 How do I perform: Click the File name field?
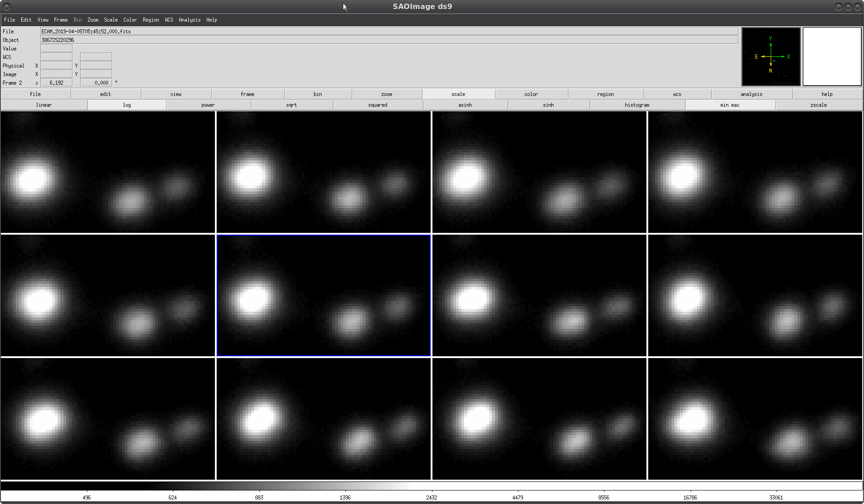coord(389,32)
